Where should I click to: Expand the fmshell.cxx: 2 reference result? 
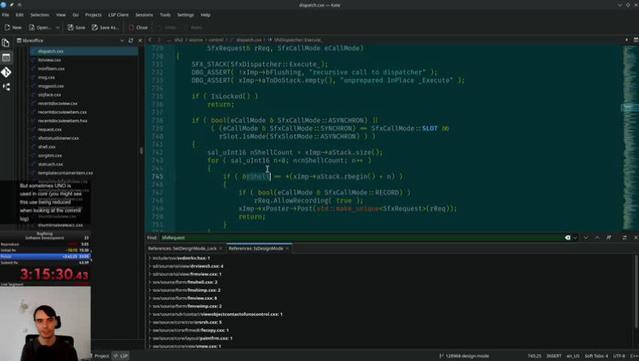[150, 282]
